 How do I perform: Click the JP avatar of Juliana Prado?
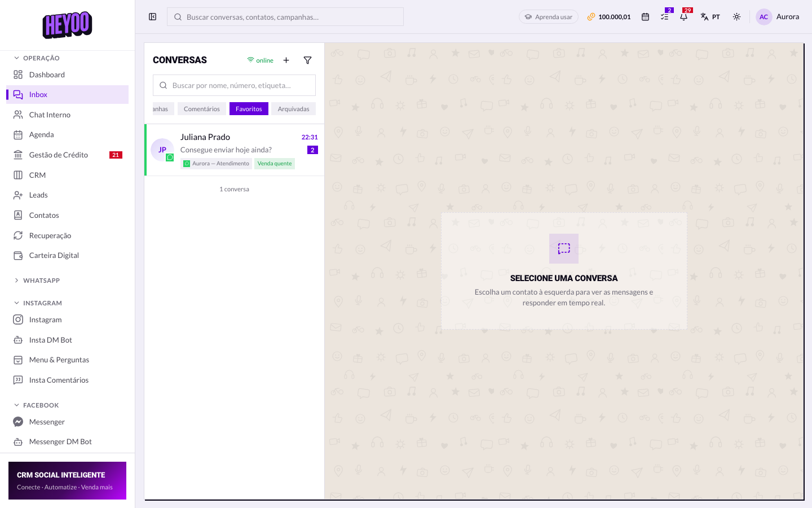click(162, 150)
